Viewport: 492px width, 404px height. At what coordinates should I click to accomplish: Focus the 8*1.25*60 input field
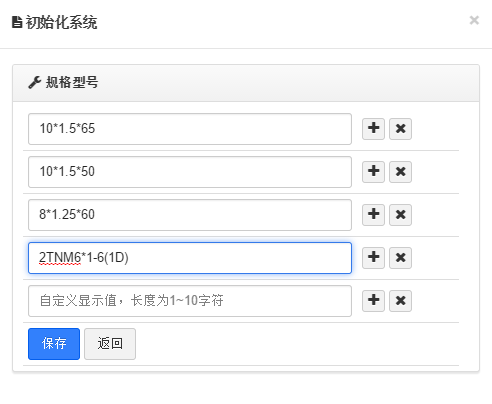(190, 215)
